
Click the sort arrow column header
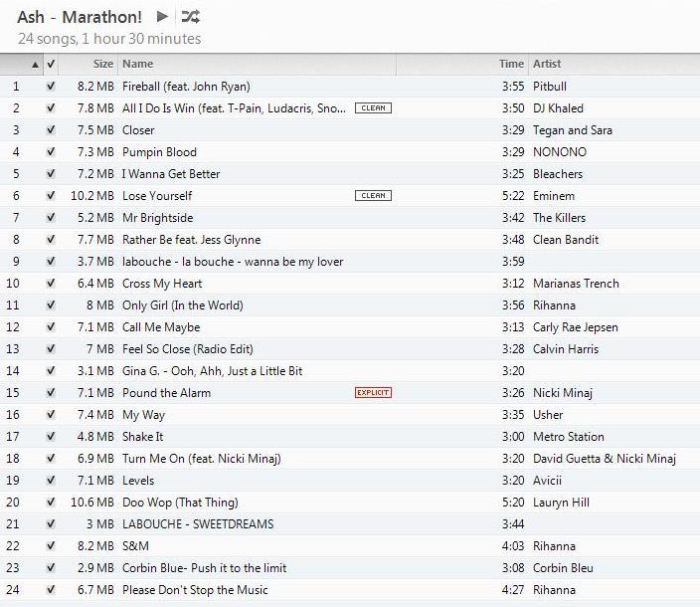point(36,65)
